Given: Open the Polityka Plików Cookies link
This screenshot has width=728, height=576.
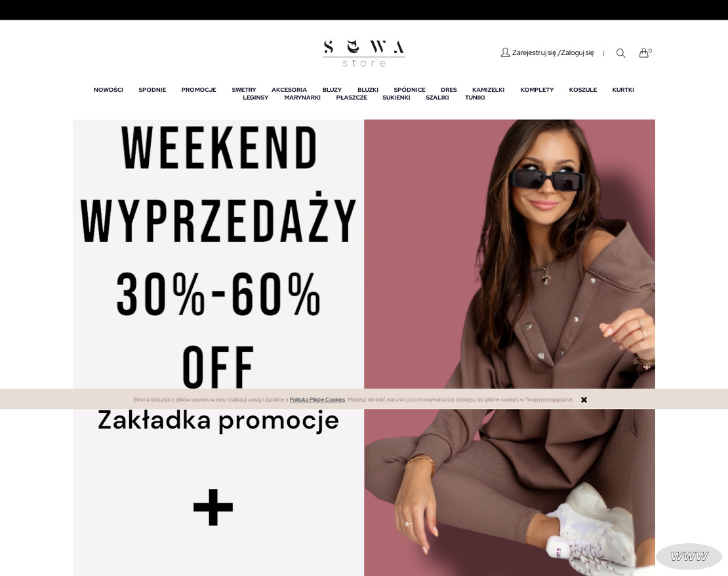Looking at the screenshot, I should (x=317, y=399).
